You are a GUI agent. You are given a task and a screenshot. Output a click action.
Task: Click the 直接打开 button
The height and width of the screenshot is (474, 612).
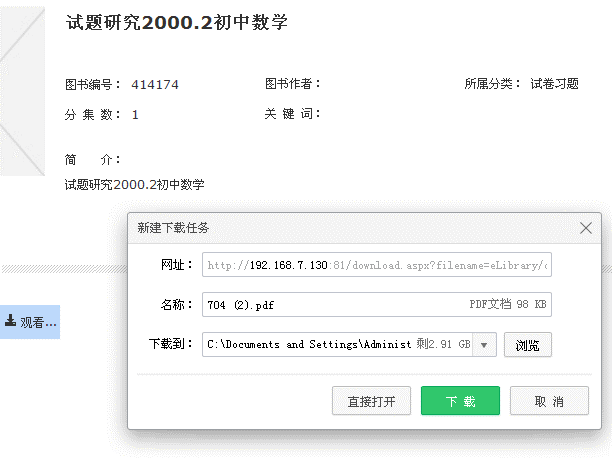(x=371, y=401)
